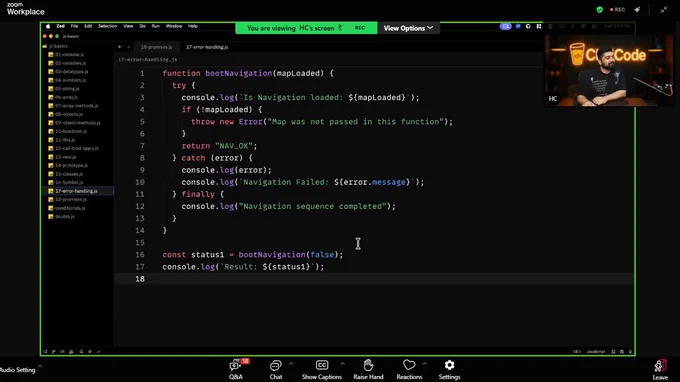
Task: Open the Help menu
Action: coord(193,26)
